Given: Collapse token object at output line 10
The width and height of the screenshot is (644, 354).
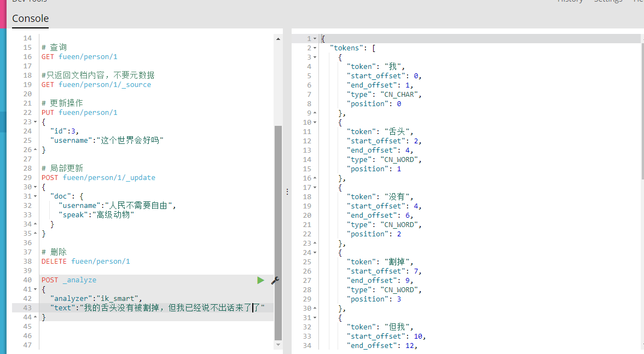Looking at the screenshot, I should 315,123.
